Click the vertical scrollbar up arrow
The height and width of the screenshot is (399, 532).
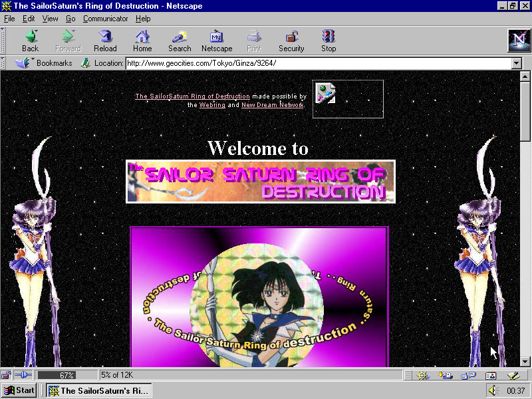coord(525,76)
